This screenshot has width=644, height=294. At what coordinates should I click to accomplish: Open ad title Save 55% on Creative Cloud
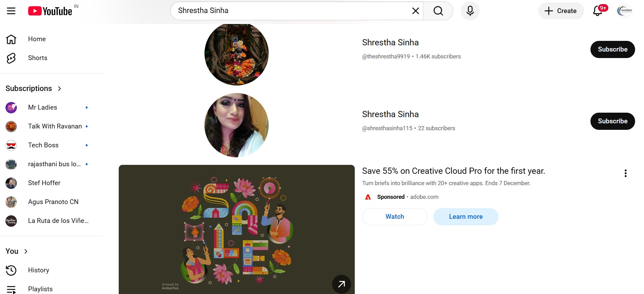454,171
